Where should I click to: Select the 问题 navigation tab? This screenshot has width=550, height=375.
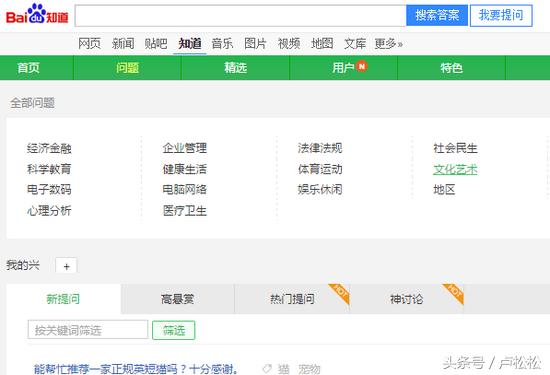pos(127,67)
